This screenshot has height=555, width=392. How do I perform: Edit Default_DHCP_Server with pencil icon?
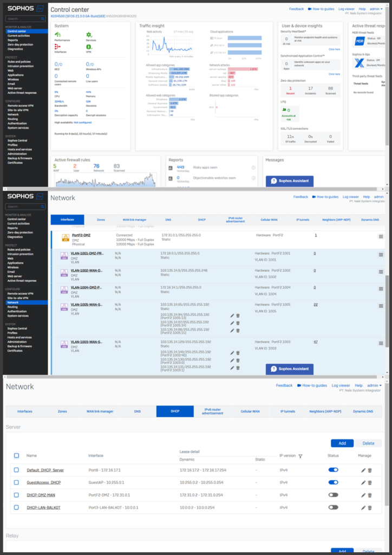[363, 470]
